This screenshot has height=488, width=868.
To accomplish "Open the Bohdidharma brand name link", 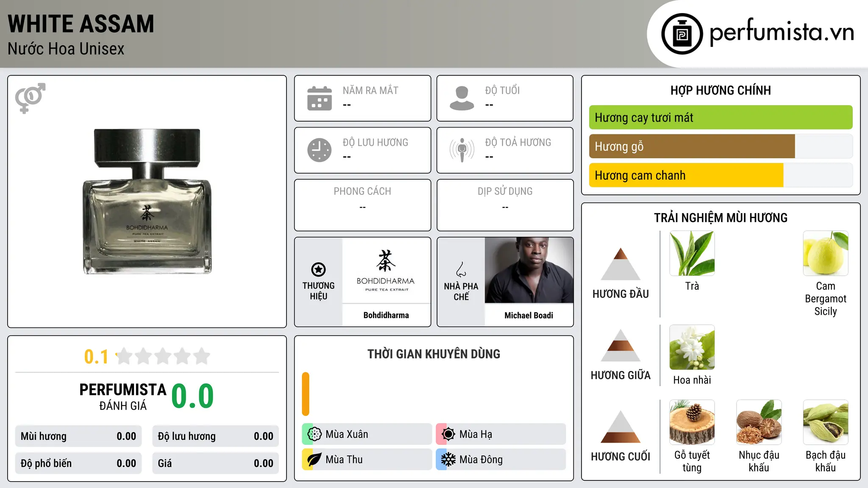I will point(386,315).
